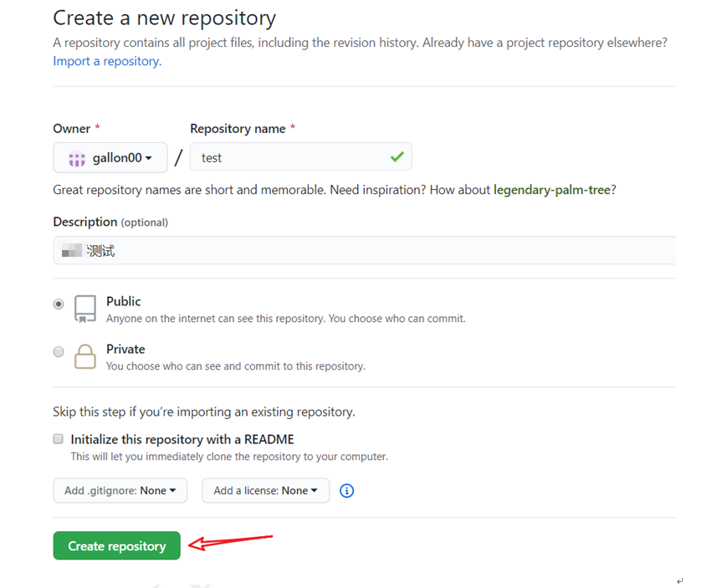Image resolution: width=722 pixels, height=588 pixels.
Task: Click into the Repository name field
Action: (x=289, y=157)
